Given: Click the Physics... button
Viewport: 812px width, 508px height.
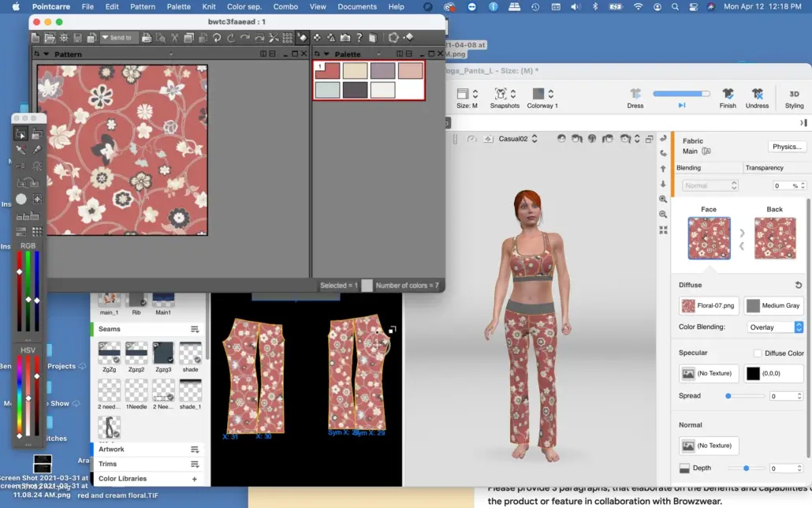Looking at the screenshot, I should pos(787,147).
